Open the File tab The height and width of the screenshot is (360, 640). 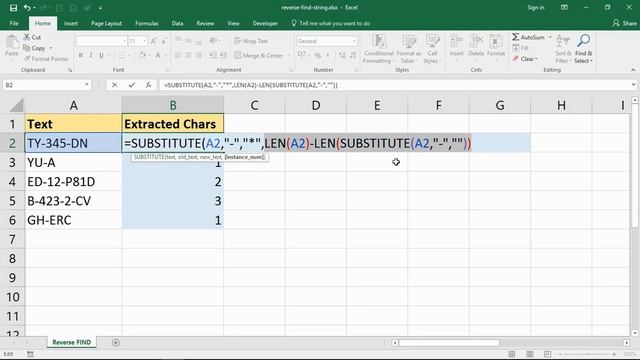tap(14, 23)
